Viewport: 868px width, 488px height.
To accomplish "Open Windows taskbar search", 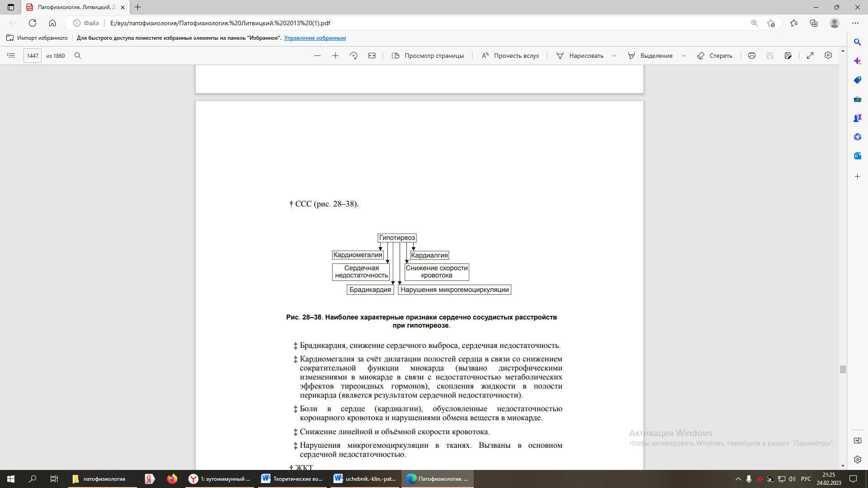I will (33, 479).
